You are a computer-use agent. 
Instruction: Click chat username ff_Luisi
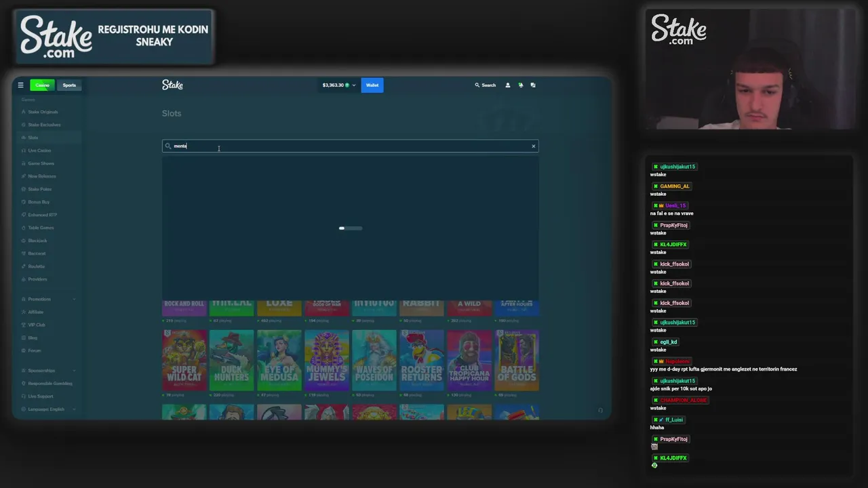coord(674,420)
